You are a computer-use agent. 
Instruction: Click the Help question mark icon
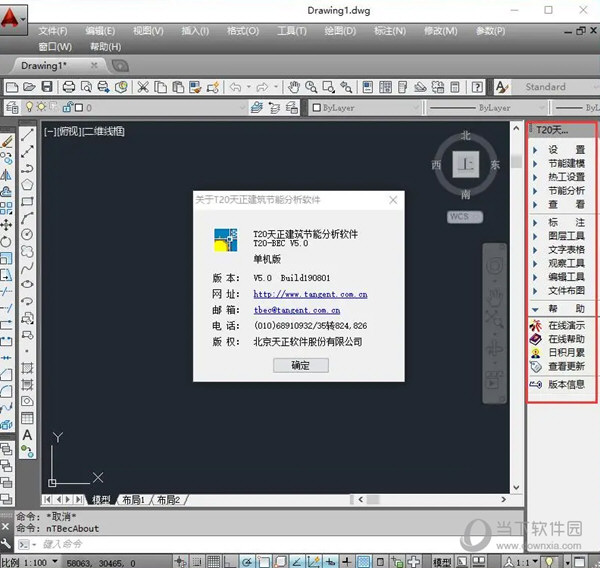tap(477, 87)
